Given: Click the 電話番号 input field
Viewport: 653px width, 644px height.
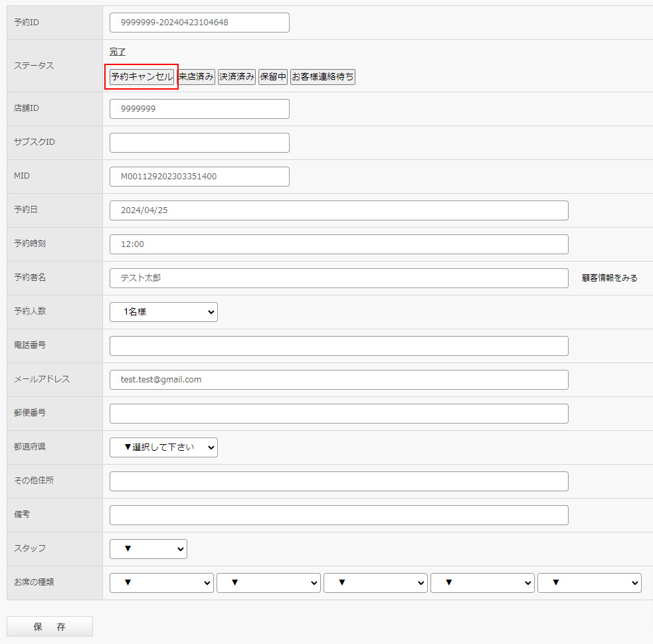Looking at the screenshot, I should point(339,346).
